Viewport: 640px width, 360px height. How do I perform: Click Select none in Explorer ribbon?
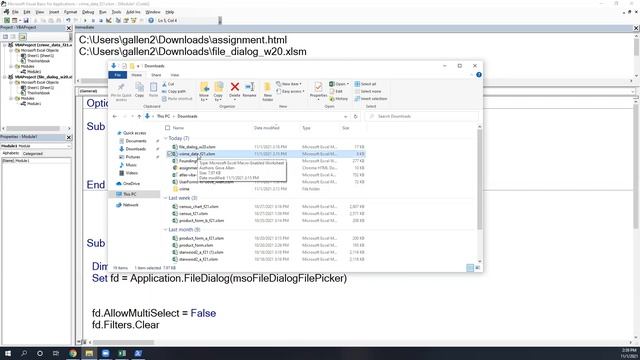(x=368, y=91)
